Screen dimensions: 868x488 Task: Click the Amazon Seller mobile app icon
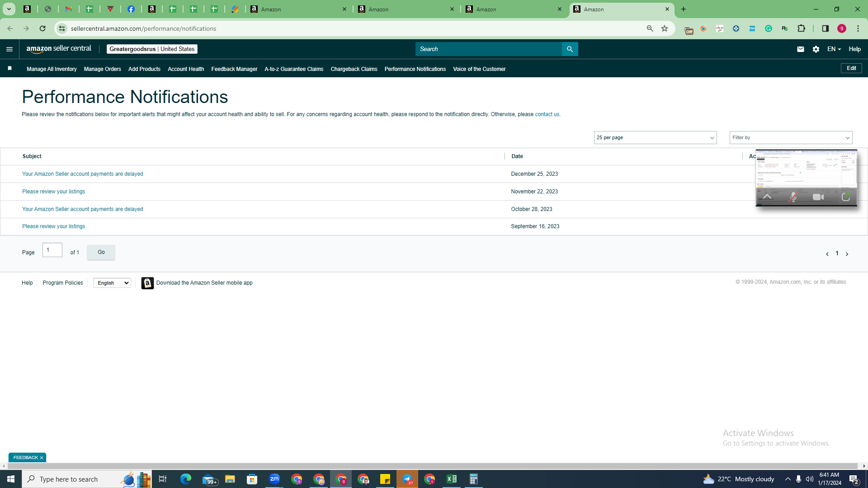[x=147, y=283]
